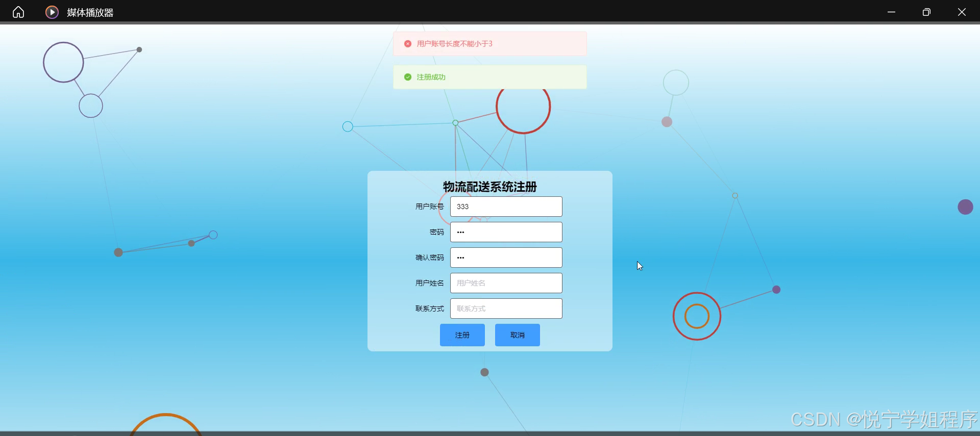This screenshot has width=980, height=436.
Task: Click the 注册成功 success message
Action: coord(431,77)
